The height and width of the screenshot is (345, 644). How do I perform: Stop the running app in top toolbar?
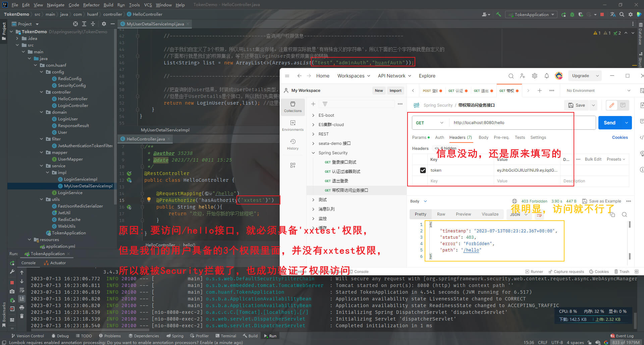[602, 14]
